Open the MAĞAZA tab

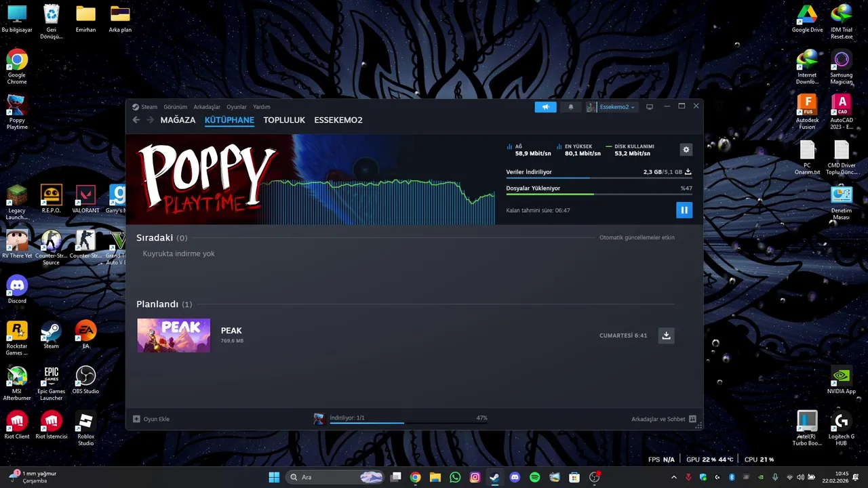click(178, 120)
